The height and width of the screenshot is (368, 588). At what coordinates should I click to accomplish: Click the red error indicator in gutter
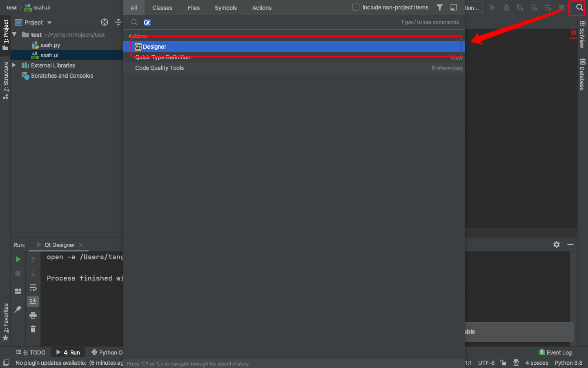click(574, 33)
